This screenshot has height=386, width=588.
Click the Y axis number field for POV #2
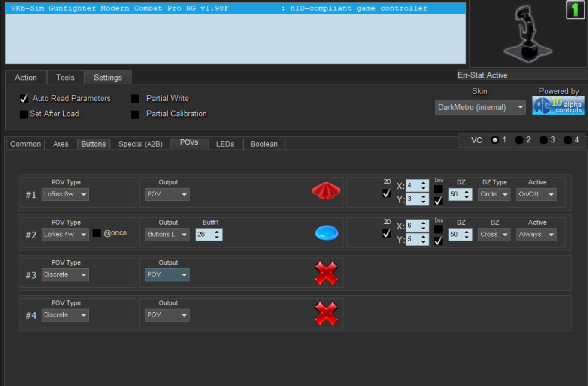(x=417, y=239)
